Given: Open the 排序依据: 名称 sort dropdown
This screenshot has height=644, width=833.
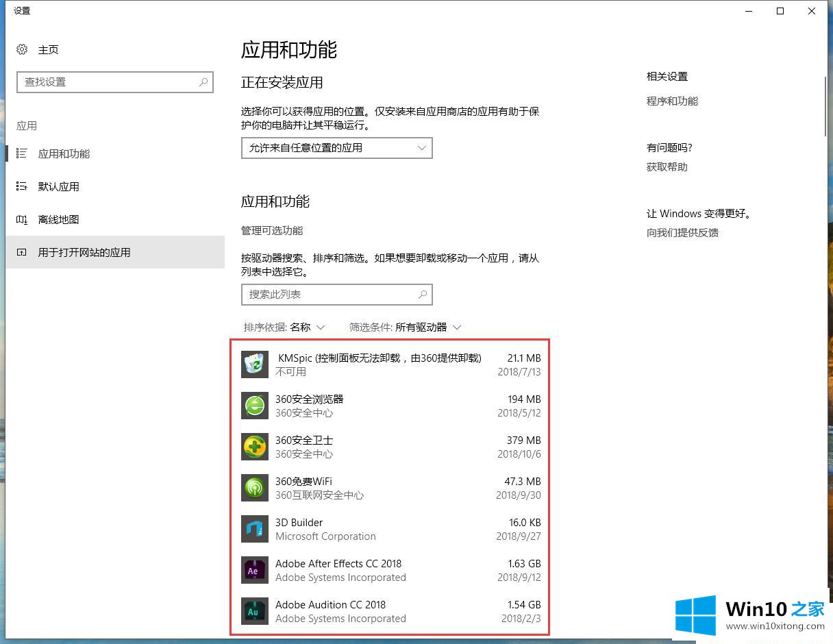Looking at the screenshot, I should [x=284, y=327].
